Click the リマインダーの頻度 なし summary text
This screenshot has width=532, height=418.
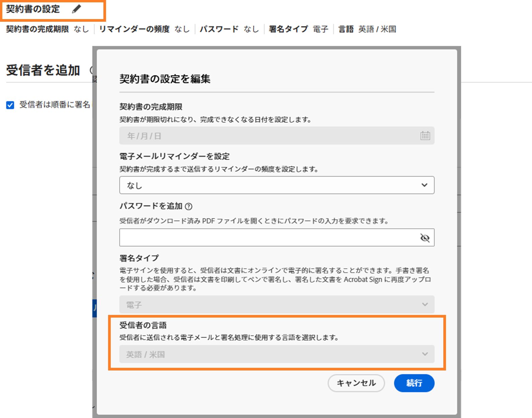point(145,29)
